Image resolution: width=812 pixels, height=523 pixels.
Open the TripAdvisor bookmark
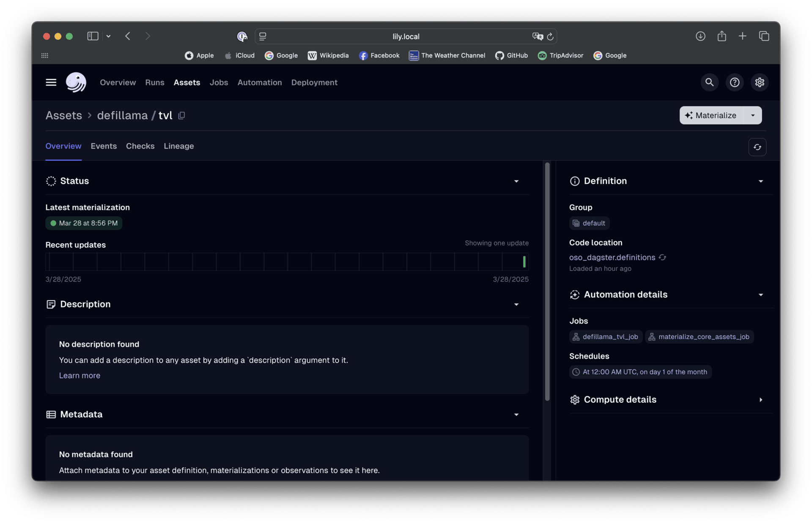pyautogui.click(x=560, y=55)
